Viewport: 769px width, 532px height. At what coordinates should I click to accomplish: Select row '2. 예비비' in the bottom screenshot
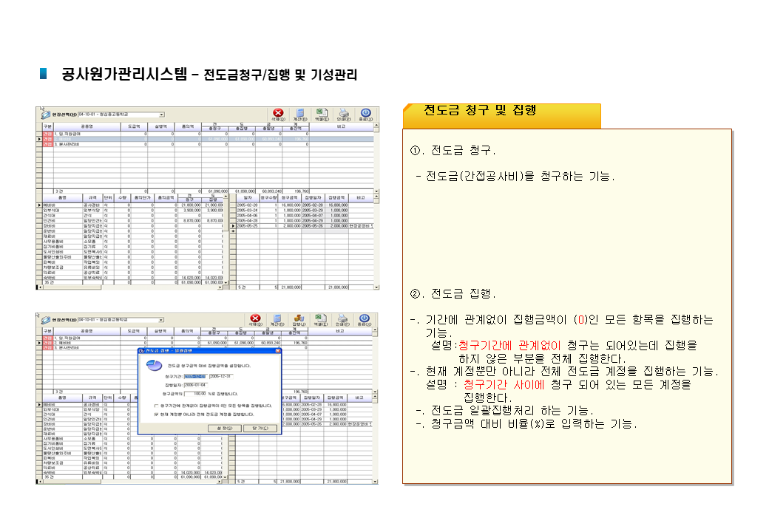(208, 343)
